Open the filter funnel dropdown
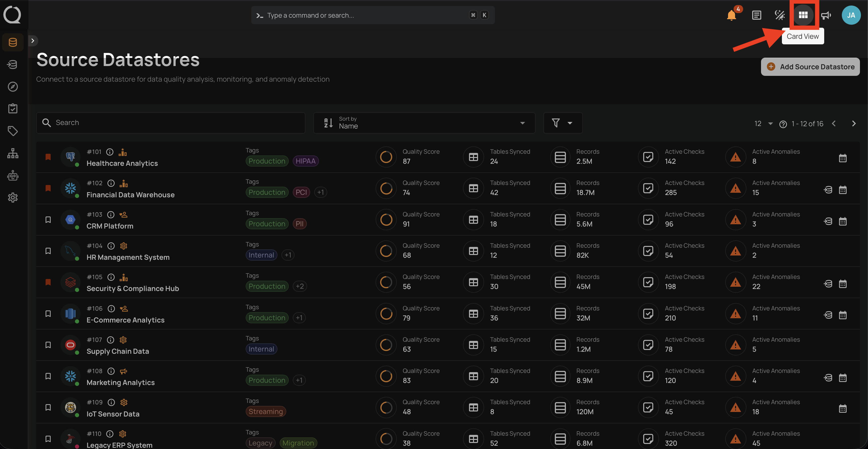 point(563,123)
